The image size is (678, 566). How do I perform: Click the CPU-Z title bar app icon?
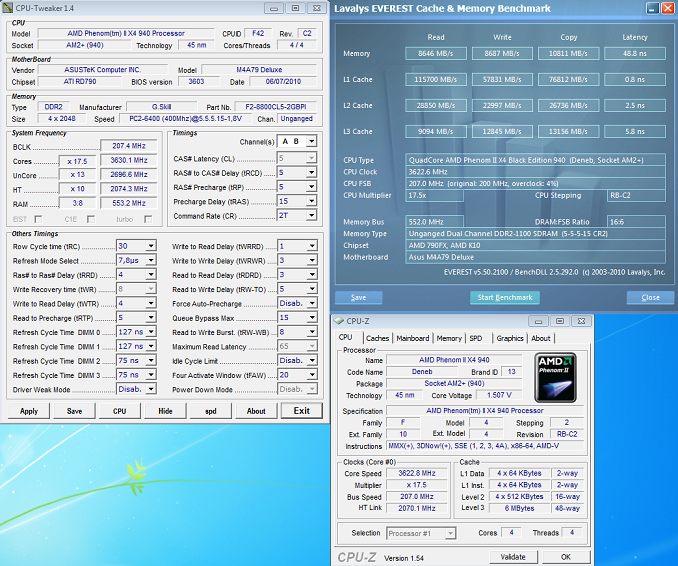pos(339,321)
